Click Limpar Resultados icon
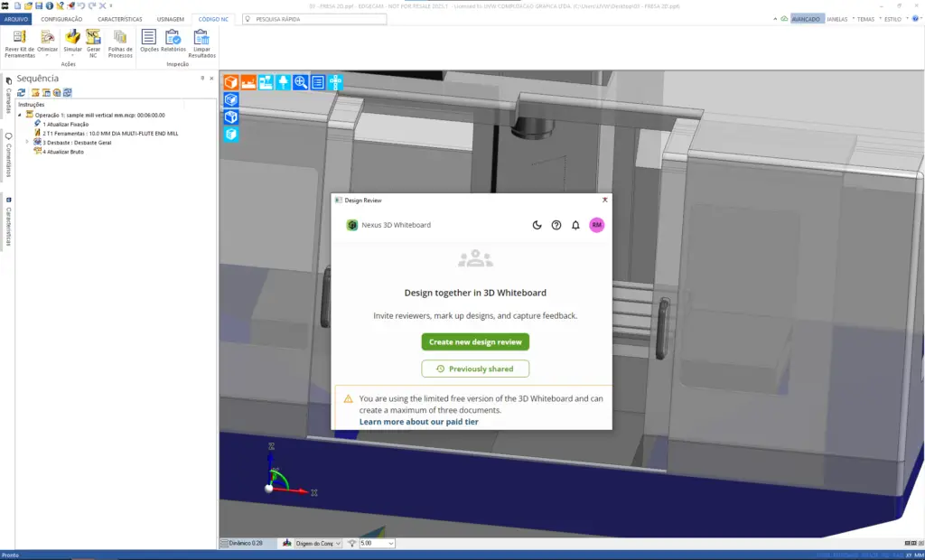Screen dimensions: 925x560 [201, 37]
